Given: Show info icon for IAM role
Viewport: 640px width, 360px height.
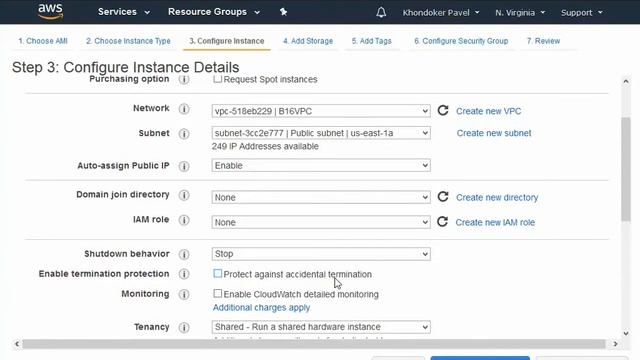Looking at the screenshot, I should pyautogui.click(x=184, y=220).
